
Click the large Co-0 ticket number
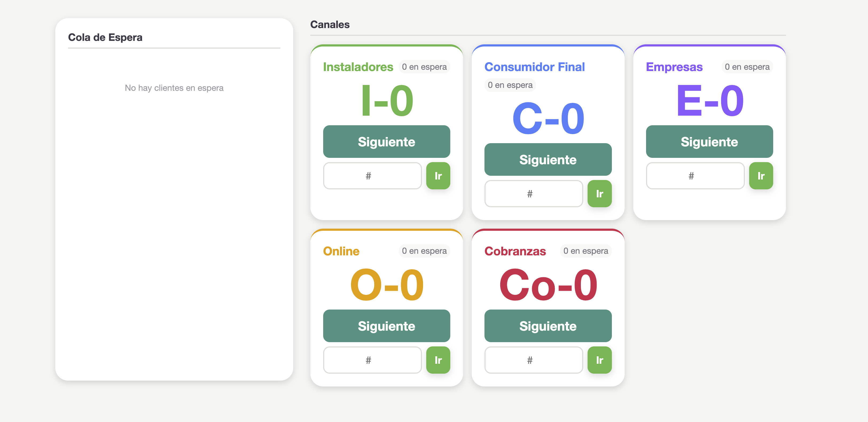tap(548, 284)
